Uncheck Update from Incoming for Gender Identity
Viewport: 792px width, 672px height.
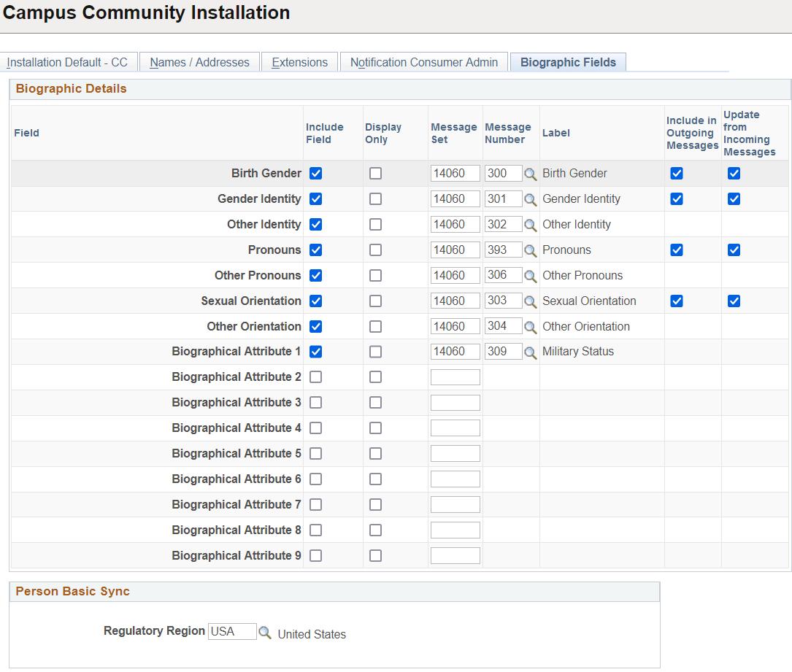[x=734, y=199]
